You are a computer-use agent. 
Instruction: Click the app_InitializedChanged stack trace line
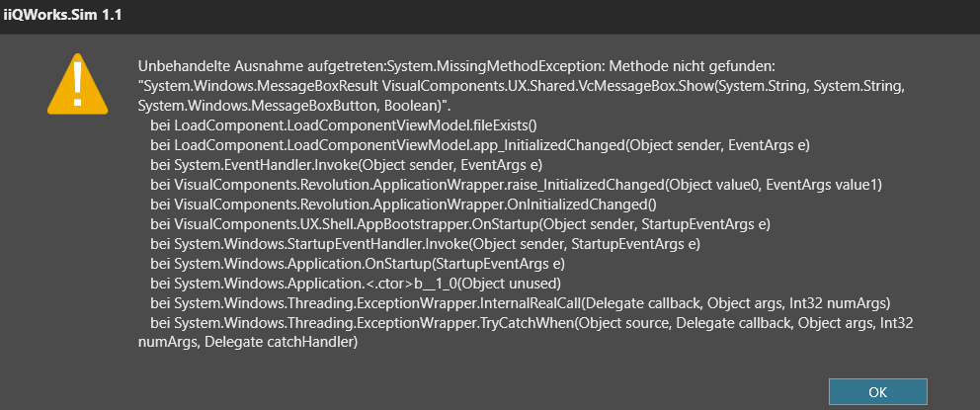tap(480, 145)
